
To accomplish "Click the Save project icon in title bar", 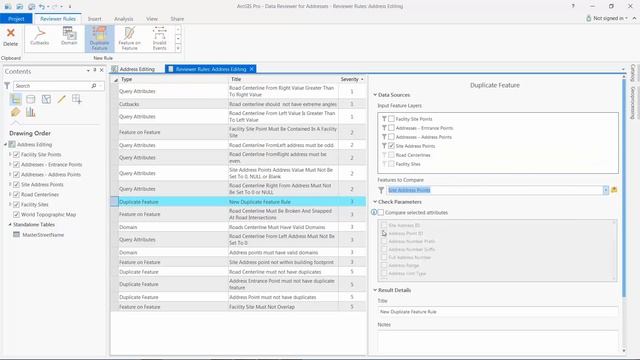I will pyautogui.click(x=31, y=7).
